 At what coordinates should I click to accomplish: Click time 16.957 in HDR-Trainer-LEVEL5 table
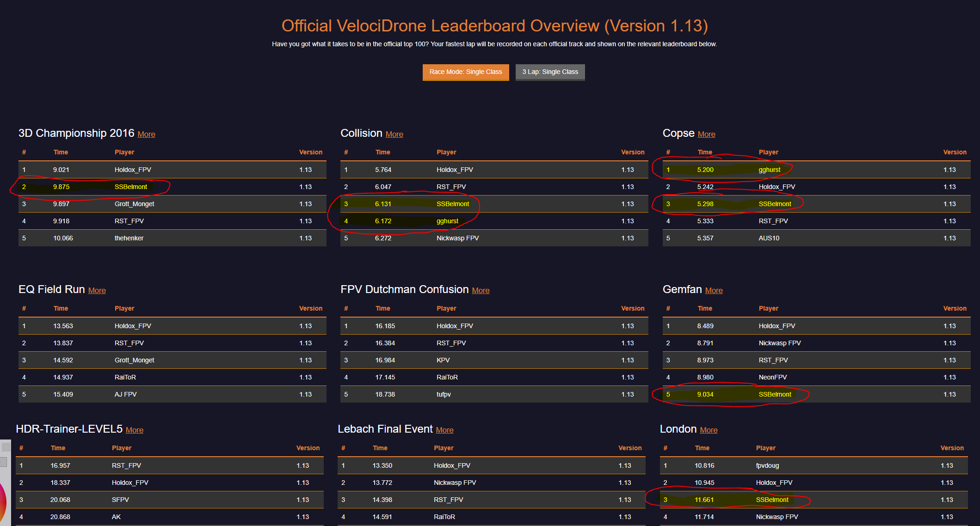(x=60, y=465)
